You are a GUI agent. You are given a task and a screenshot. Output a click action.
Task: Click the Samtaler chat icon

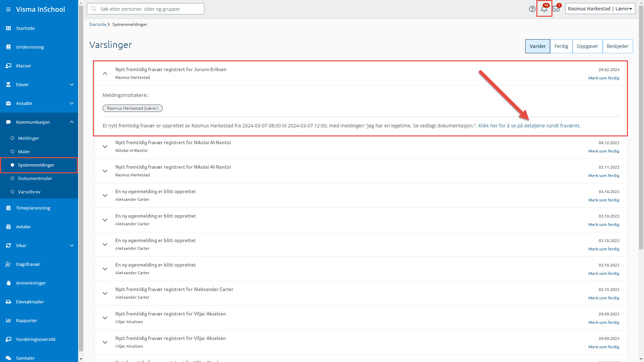pos(8,358)
